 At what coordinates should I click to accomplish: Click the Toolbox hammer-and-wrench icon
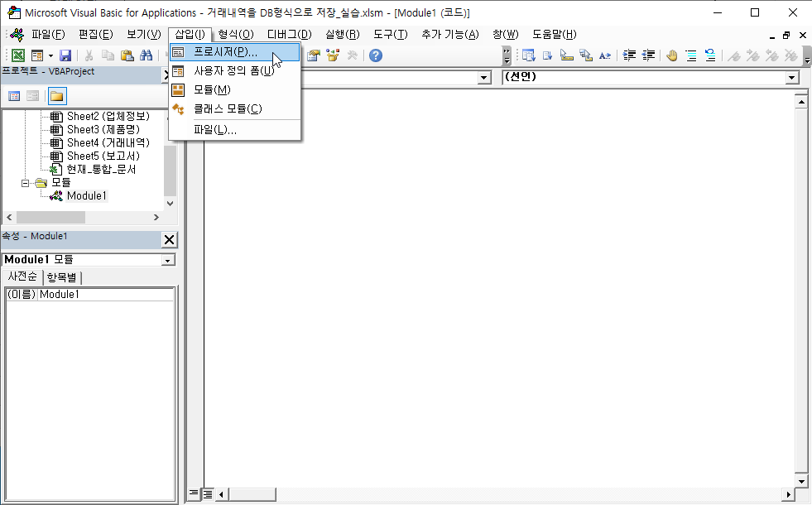[x=352, y=55]
